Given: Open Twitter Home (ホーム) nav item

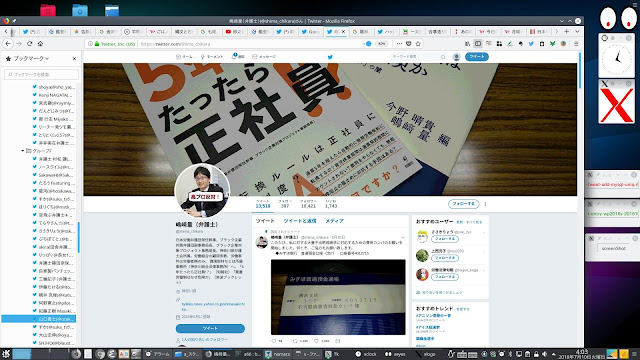Looking at the screenshot, I should tap(184, 57).
